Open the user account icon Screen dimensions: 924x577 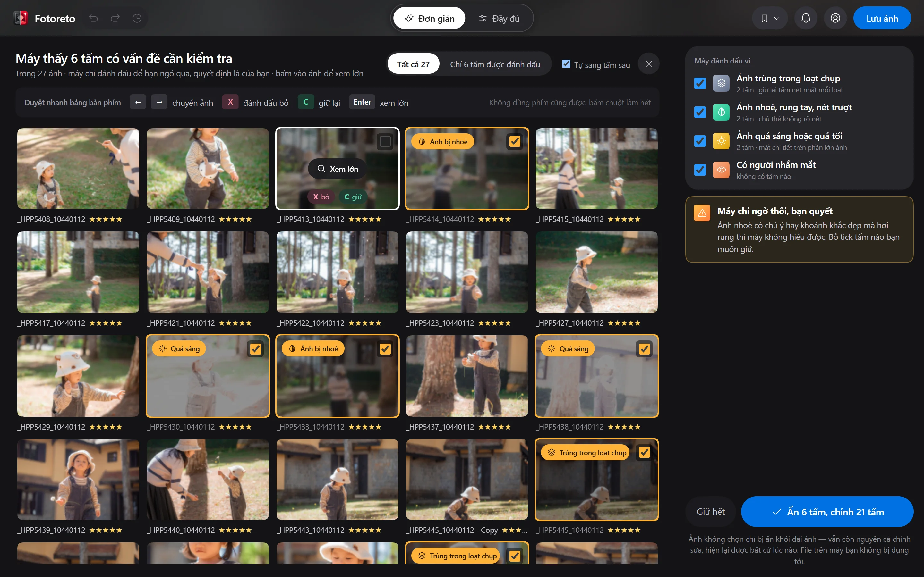[x=835, y=18]
